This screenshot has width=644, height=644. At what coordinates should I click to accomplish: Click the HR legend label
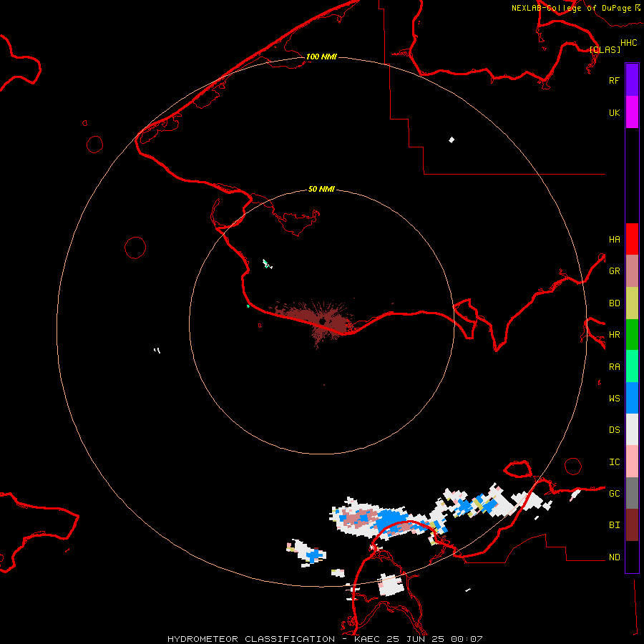614,335
